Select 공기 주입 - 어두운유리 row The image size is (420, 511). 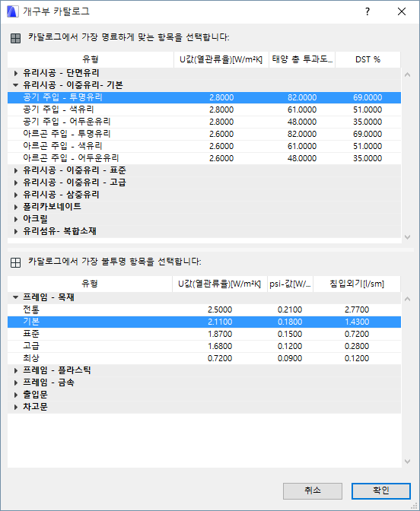pos(204,122)
